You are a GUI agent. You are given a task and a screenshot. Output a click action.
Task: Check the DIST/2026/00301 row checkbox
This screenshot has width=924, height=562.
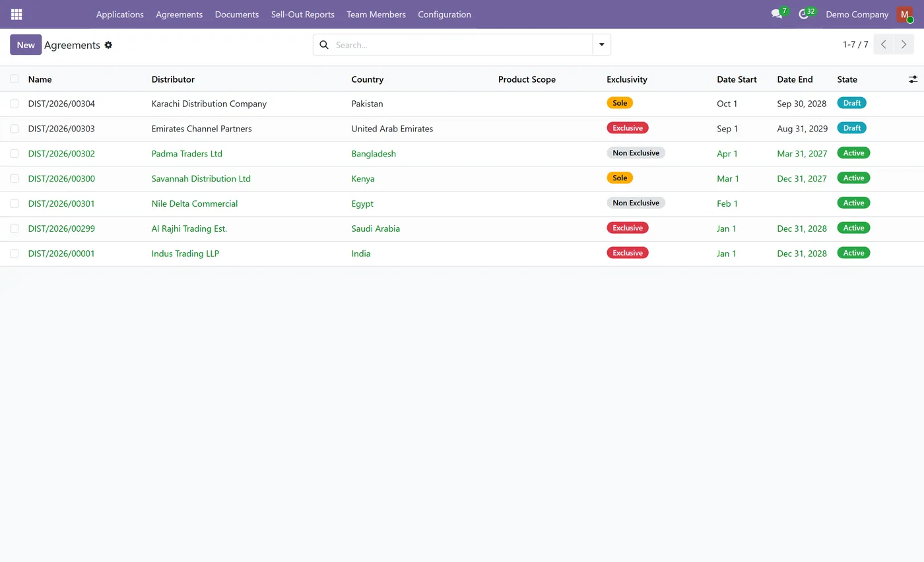tap(14, 203)
